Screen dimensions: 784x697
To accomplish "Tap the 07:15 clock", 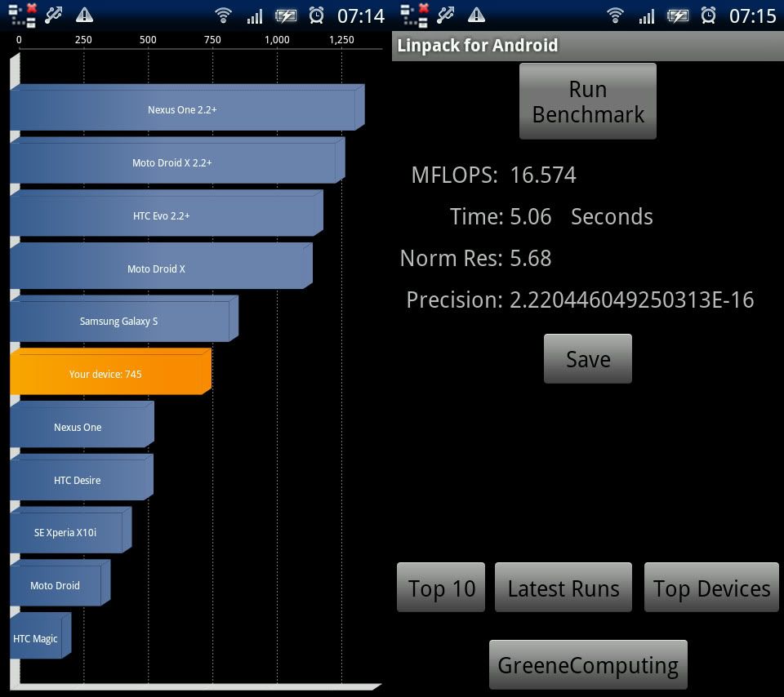I will coord(753,16).
